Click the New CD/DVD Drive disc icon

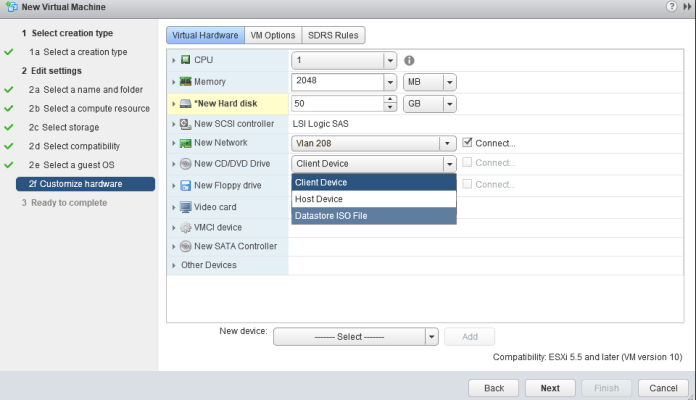pos(186,164)
